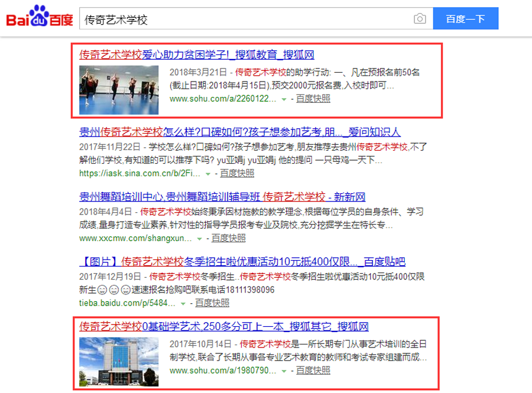This screenshot has height=393, width=532.
Task: Click snippet text 2018年4月4日 因材施教
Action: click(251, 218)
